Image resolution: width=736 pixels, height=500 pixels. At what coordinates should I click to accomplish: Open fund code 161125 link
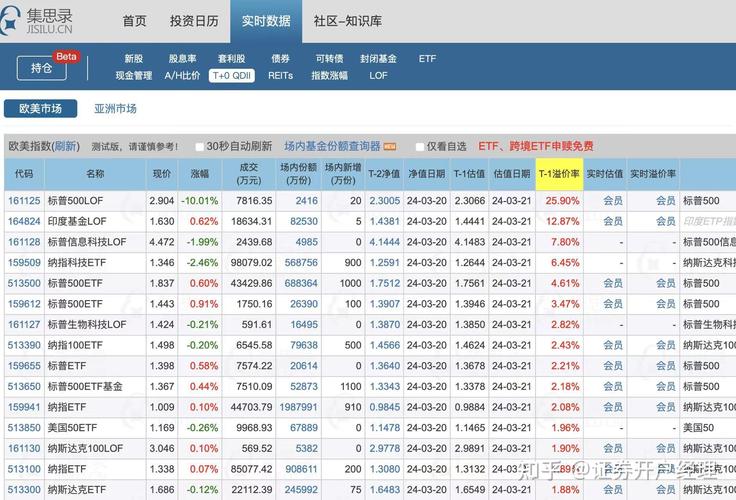point(24,200)
